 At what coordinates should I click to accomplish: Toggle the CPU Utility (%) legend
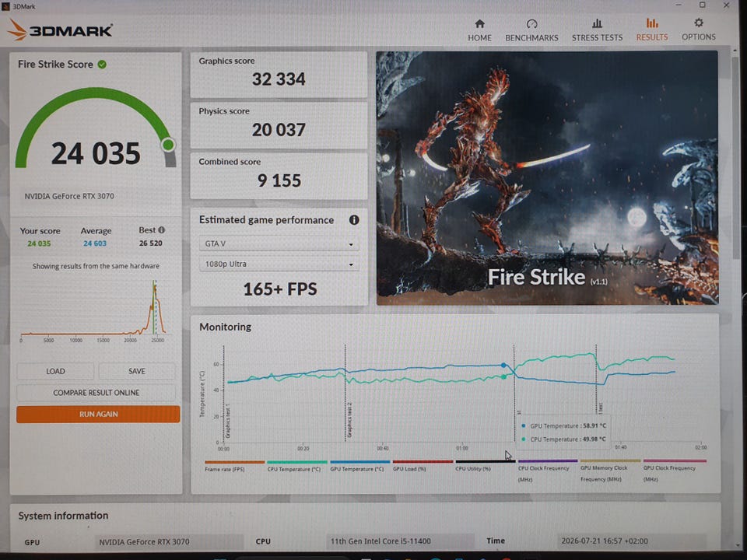(485, 466)
